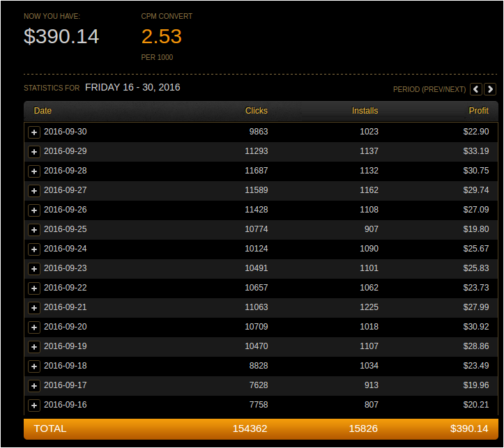Expand the 2016-09-18 row
Viewport: 504px width, 448px height.
pos(34,366)
